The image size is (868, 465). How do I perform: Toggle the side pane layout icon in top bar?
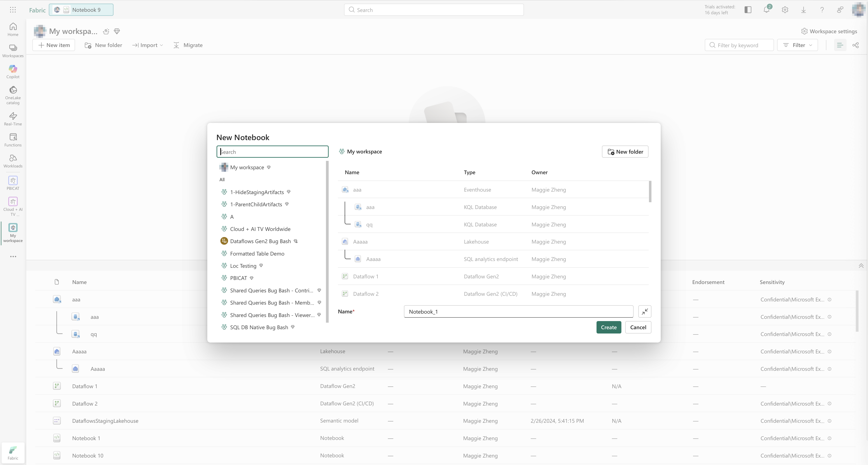tap(748, 10)
